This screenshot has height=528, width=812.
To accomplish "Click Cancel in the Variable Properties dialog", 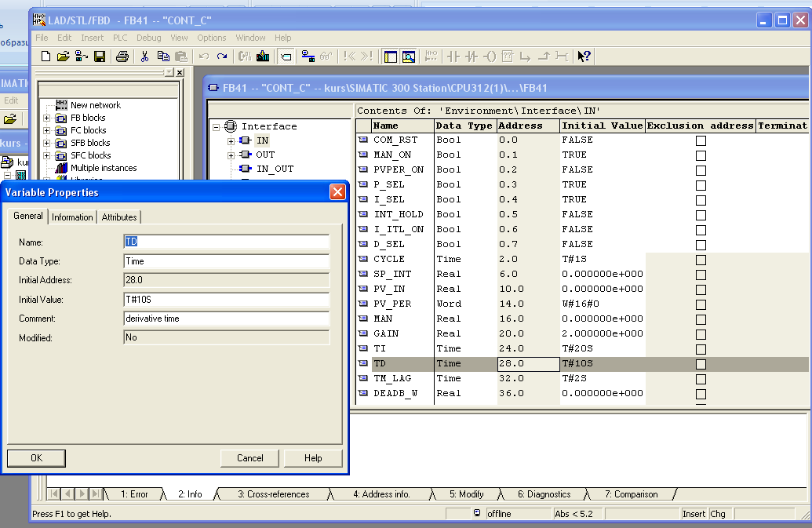I will point(249,458).
